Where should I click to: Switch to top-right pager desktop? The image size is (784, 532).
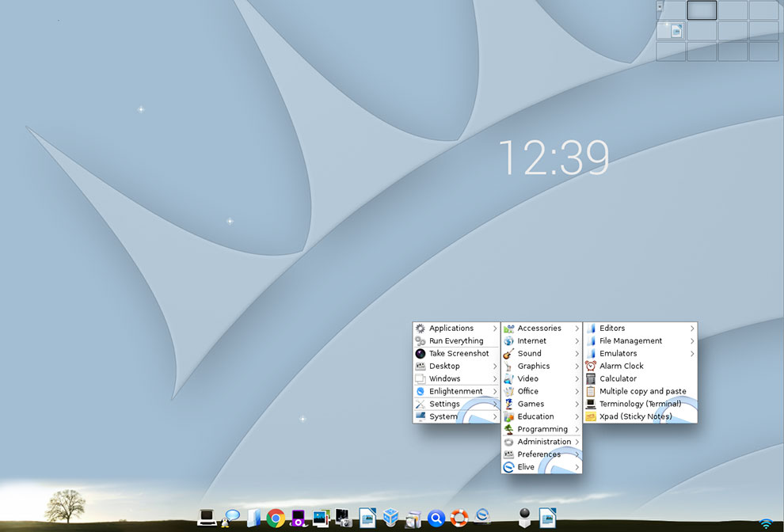tap(763, 10)
